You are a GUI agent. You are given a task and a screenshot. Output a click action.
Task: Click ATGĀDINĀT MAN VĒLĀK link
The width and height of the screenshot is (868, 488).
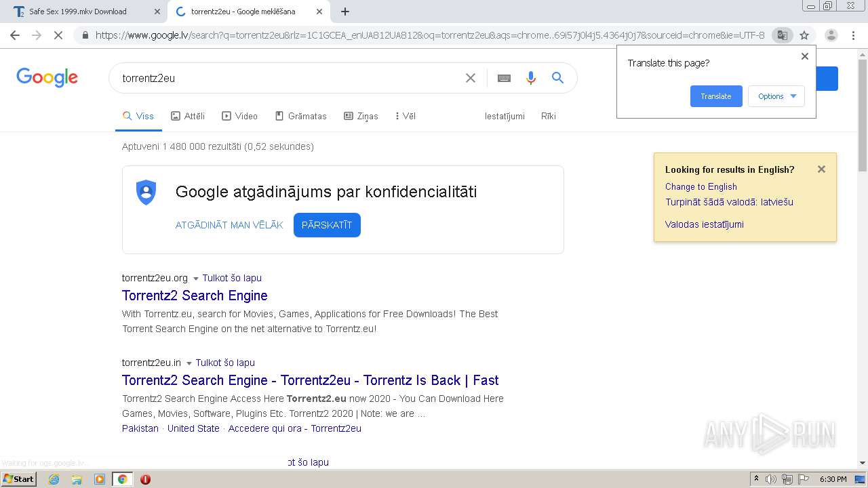point(229,225)
